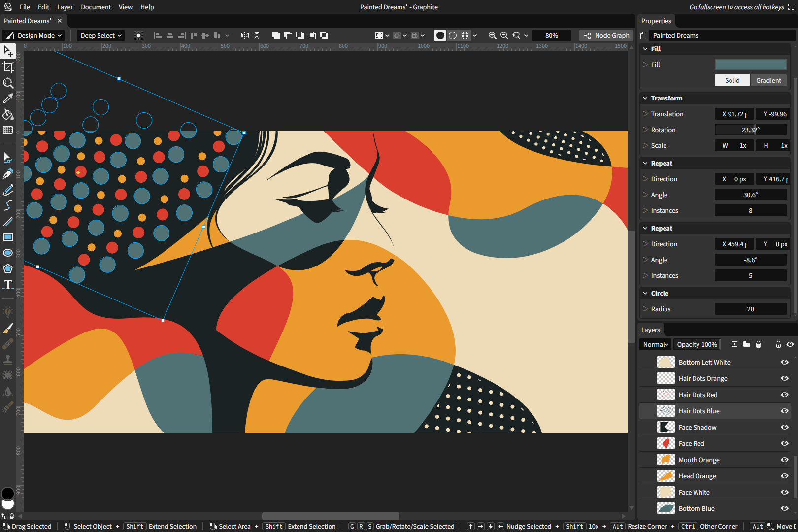798x532 pixels.
Task: Toggle visibility of Face Shadow layer
Action: (x=785, y=427)
